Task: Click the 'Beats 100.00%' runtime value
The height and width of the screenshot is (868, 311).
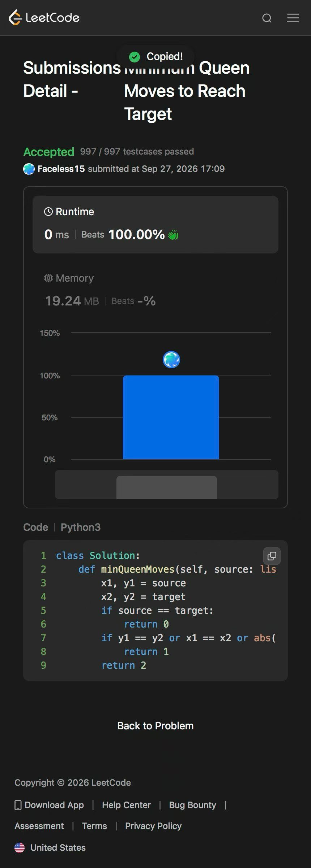Action: click(123, 235)
